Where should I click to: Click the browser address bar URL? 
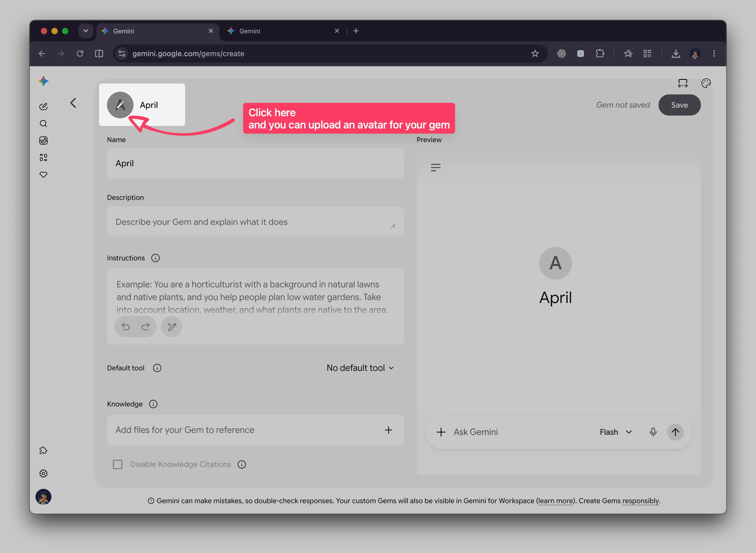pos(188,54)
